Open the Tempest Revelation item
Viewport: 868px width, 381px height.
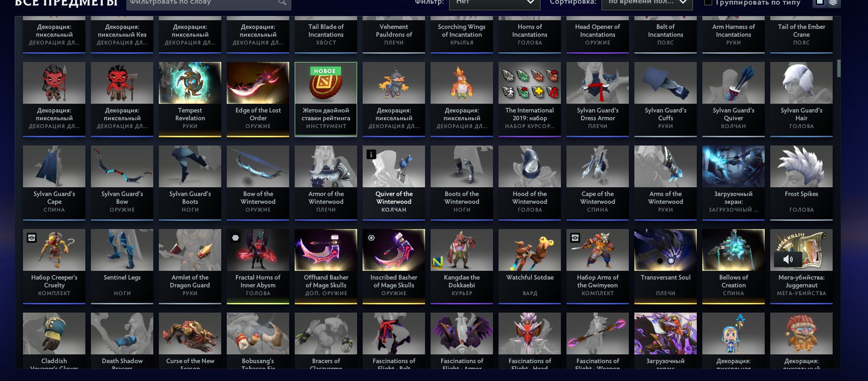pos(190,99)
